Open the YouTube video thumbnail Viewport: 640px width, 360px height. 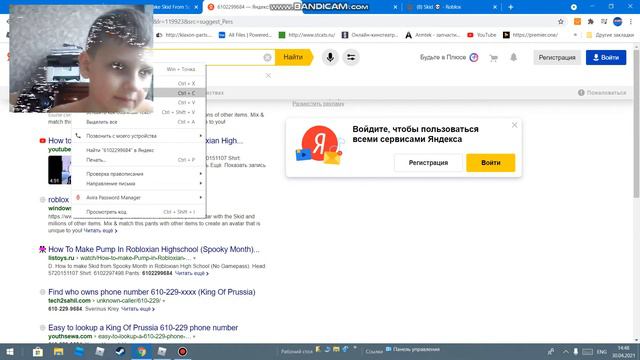(x=60, y=170)
